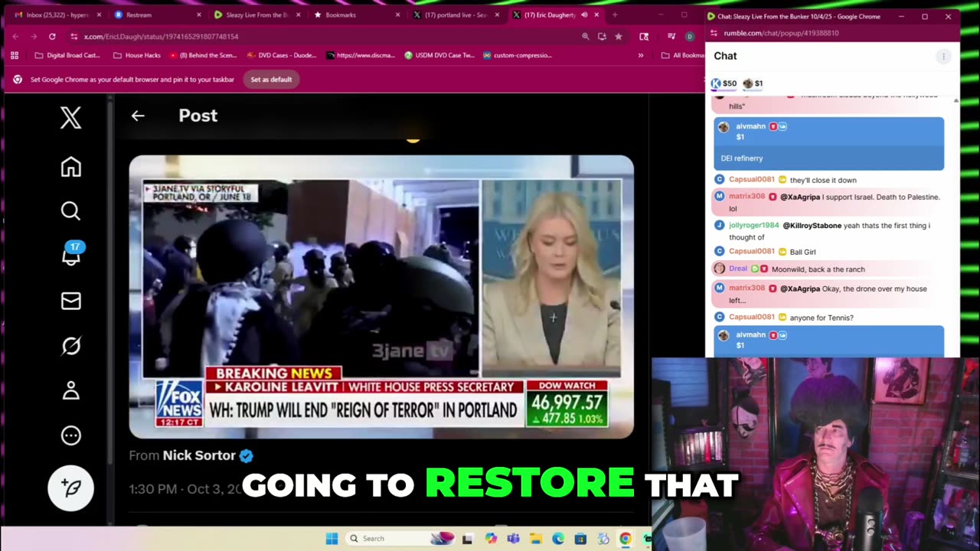The height and width of the screenshot is (551, 980).
Task: Open Chrome profile avatar D
Action: click(x=690, y=36)
